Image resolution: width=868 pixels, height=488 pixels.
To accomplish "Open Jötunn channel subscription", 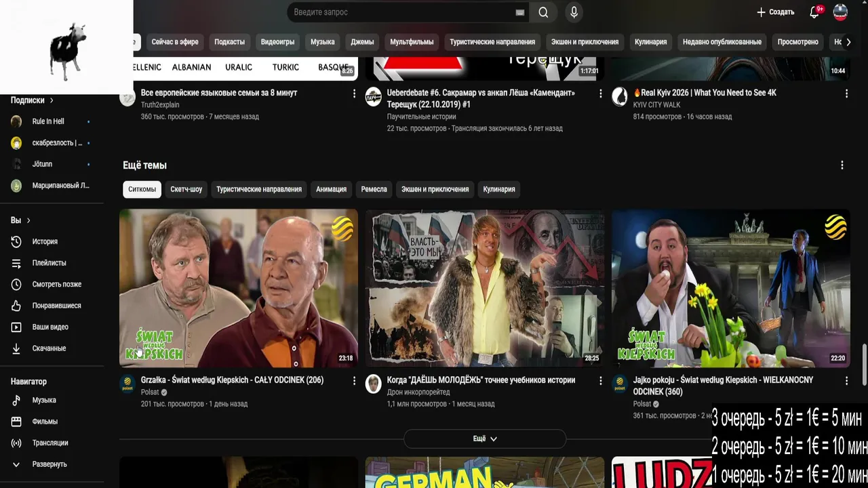I will point(51,164).
